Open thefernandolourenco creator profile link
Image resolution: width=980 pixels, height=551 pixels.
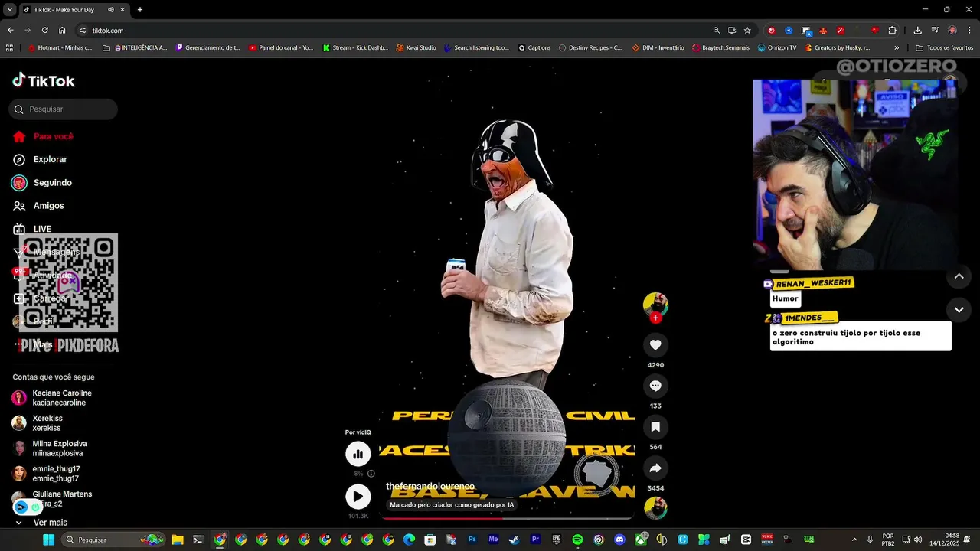coord(430,487)
